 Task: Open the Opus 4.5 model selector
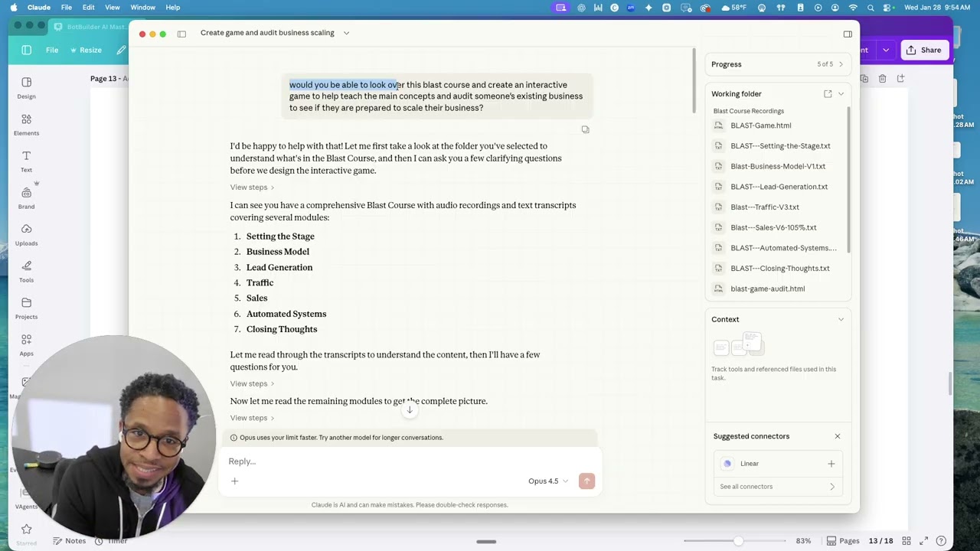(548, 481)
